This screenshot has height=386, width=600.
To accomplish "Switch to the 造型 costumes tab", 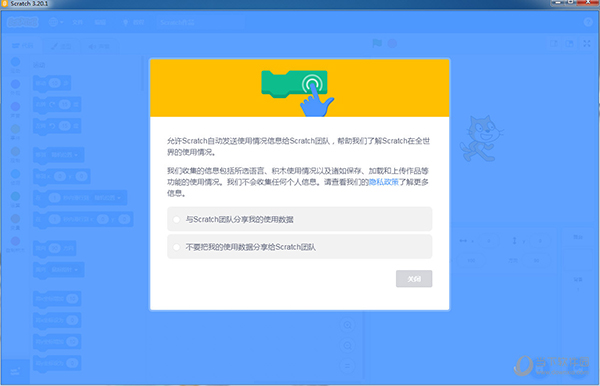I will click(x=61, y=46).
